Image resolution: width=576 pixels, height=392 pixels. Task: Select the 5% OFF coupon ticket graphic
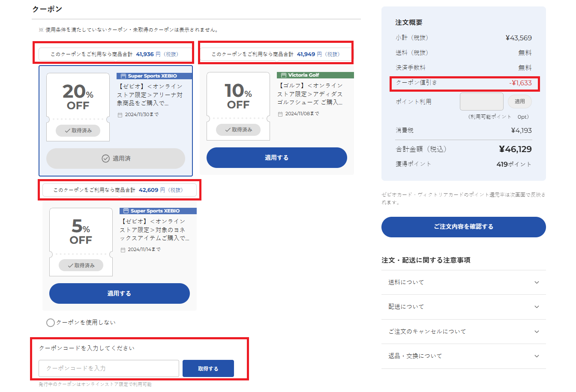81,242
